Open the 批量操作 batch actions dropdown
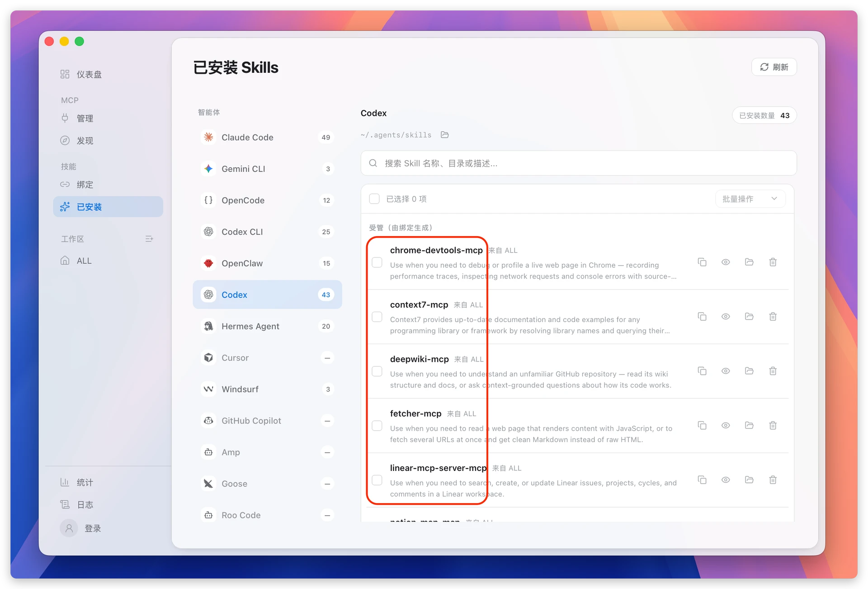The height and width of the screenshot is (589, 868). (x=750, y=199)
